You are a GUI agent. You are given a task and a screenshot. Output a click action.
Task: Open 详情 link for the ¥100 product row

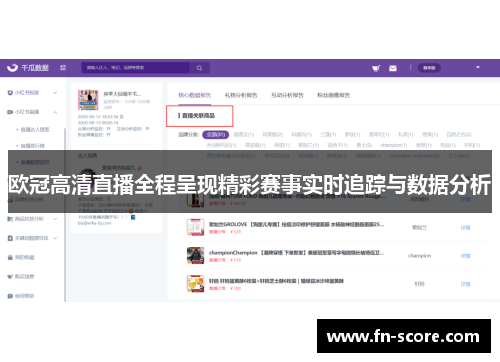(466, 284)
